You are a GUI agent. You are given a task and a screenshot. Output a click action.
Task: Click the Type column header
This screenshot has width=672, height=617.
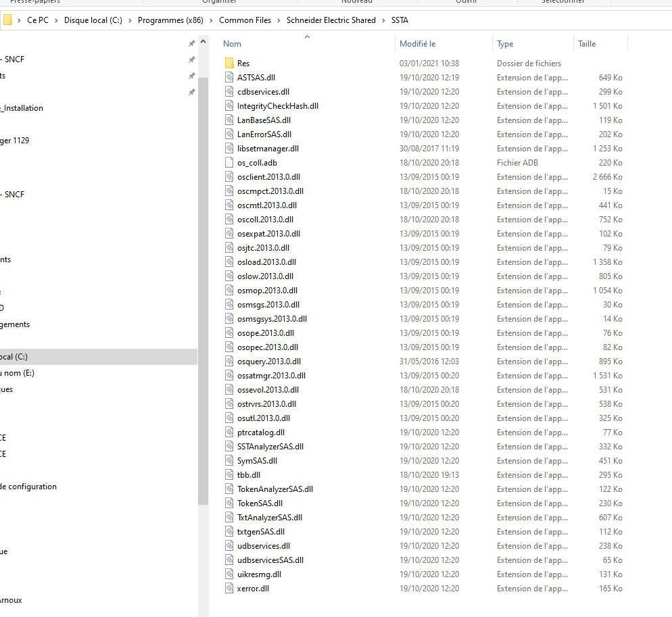[505, 44]
